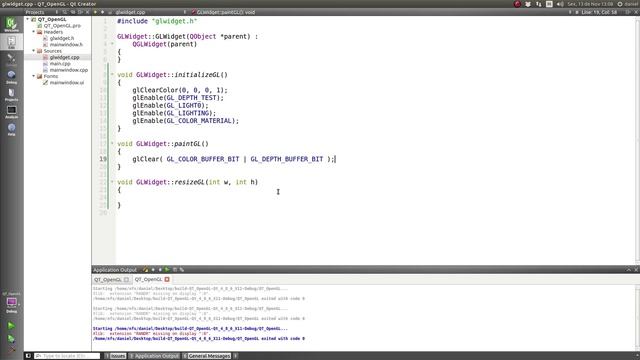Open the General Messages pane
The height and width of the screenshot is (360, 640).
coord(207,356)
